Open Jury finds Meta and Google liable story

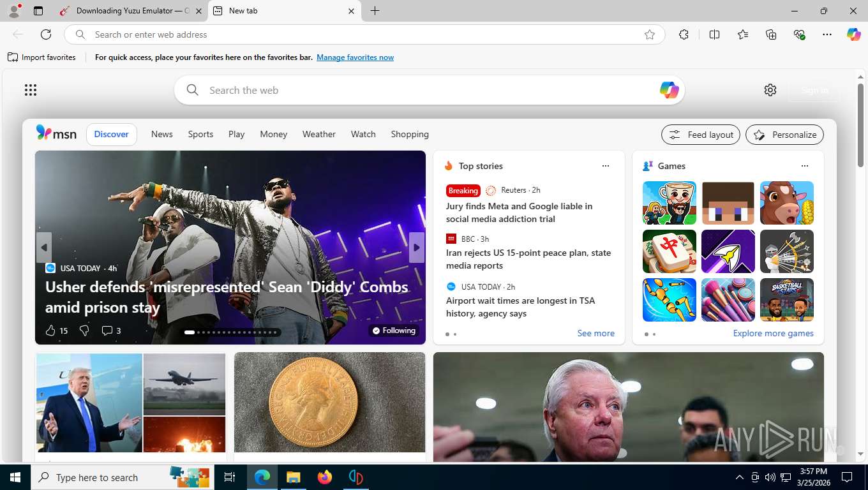[519, 212]
